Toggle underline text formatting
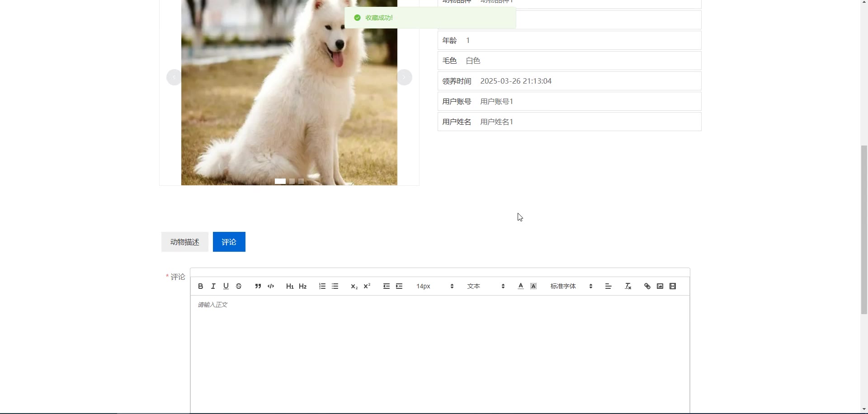Viewport: 868px width, 414px height. (x=226, y=286)
